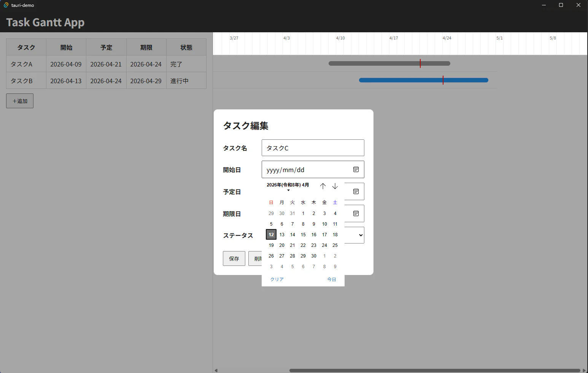Click the scrollbar right arrow
This screenshot has width=588, height=373.
pyautogui.click(x=585, y=370)
